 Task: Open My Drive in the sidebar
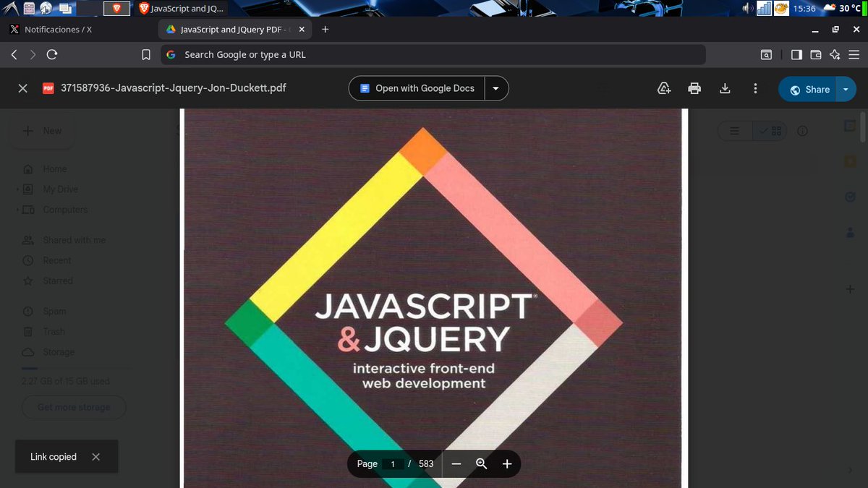[59, 189]
